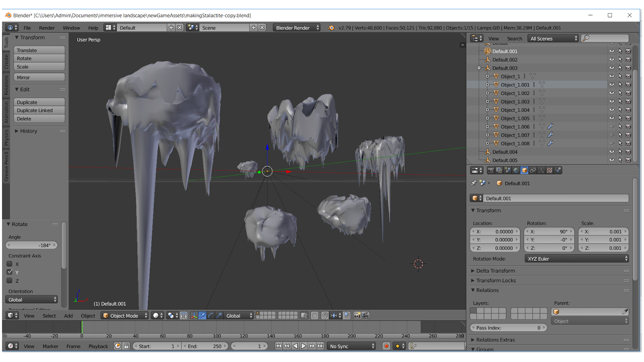
Task: Click the Mirror button
Action: point(39,77)
